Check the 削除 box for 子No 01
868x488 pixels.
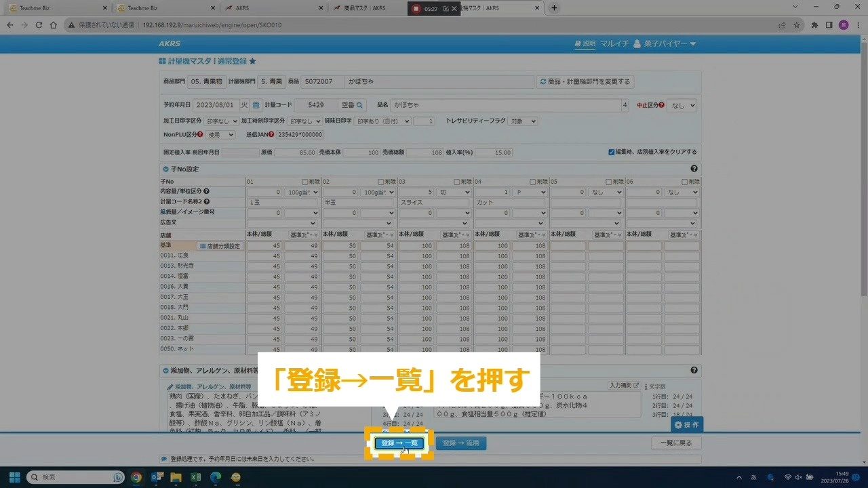(x=305, y=182)
